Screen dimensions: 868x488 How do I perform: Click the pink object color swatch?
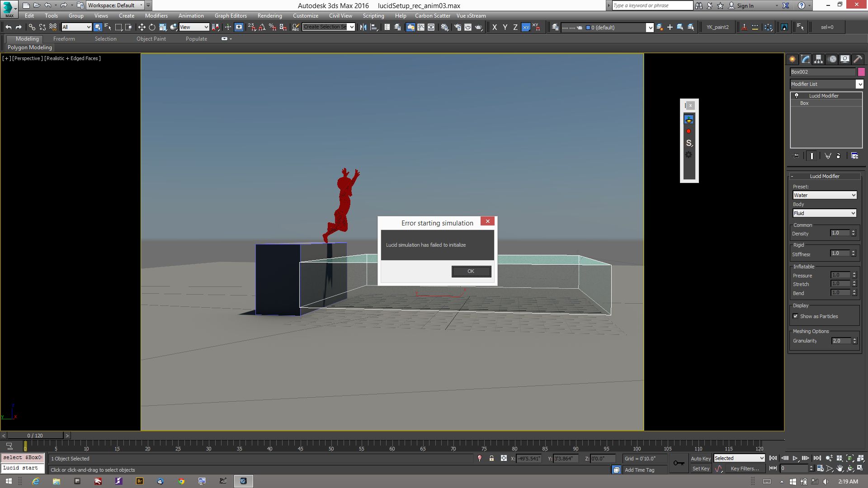(861, 72)
